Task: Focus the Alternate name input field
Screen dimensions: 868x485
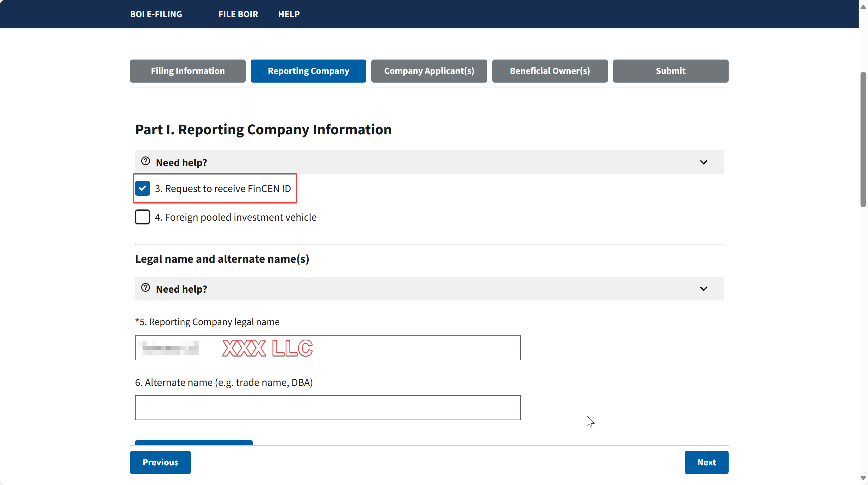Action: click(328, 407)
